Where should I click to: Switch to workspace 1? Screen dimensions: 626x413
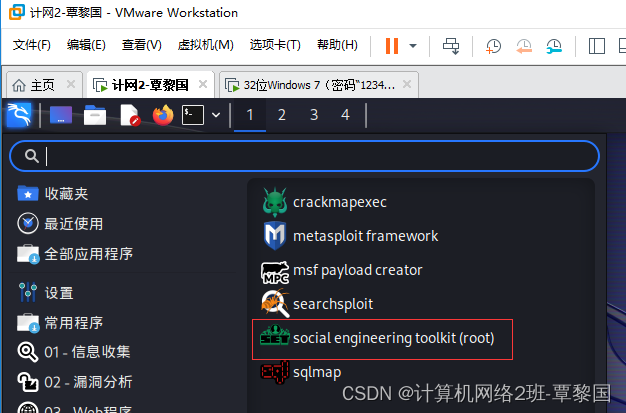pos(250,115)
